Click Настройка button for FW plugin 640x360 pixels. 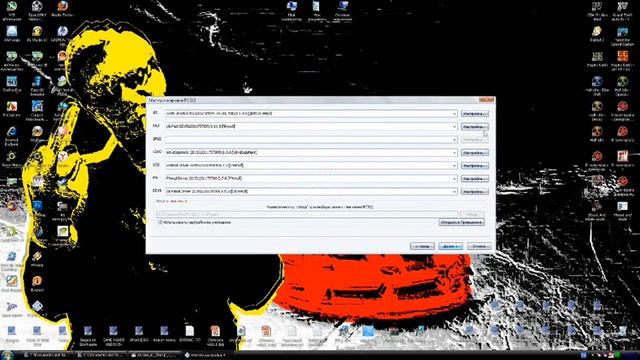tap(475, 179)
